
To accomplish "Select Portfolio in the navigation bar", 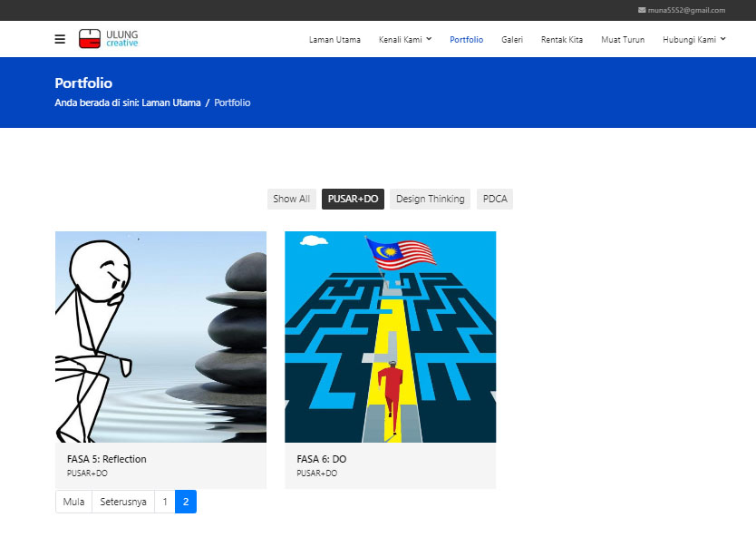I will 466,40.
